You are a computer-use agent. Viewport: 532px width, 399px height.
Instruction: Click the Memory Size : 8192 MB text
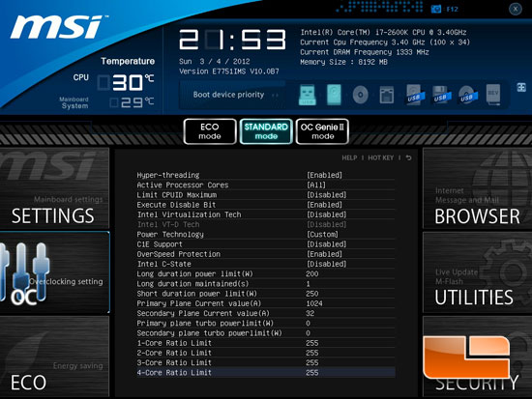343,62
